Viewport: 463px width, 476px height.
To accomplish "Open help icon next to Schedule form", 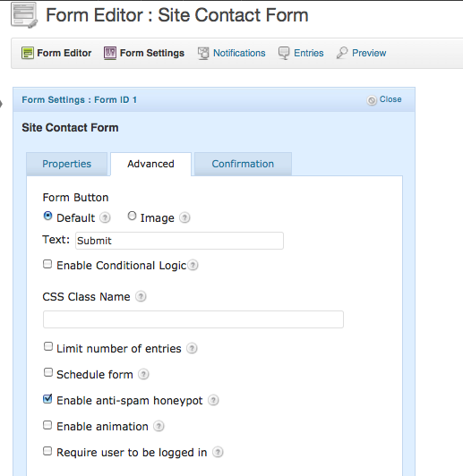I will tap(143, 374).
